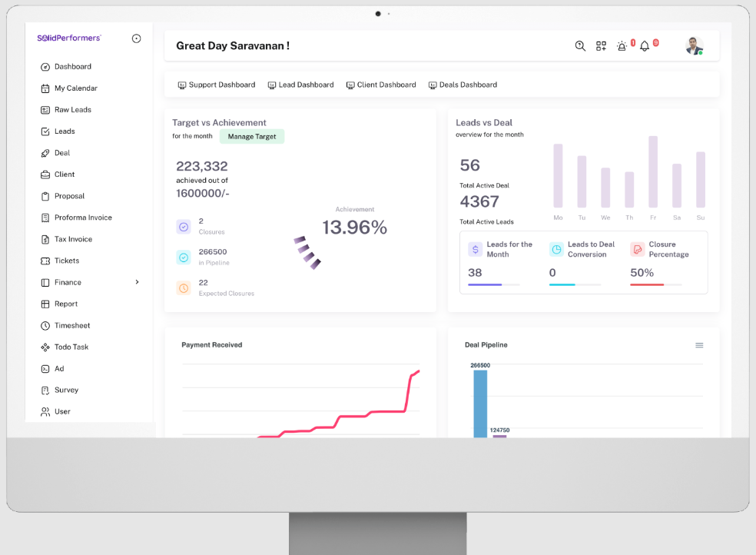This screenshot has height=555, width=756.
Task: Click the Closure Percentage icon
Action: click(637, 249)
